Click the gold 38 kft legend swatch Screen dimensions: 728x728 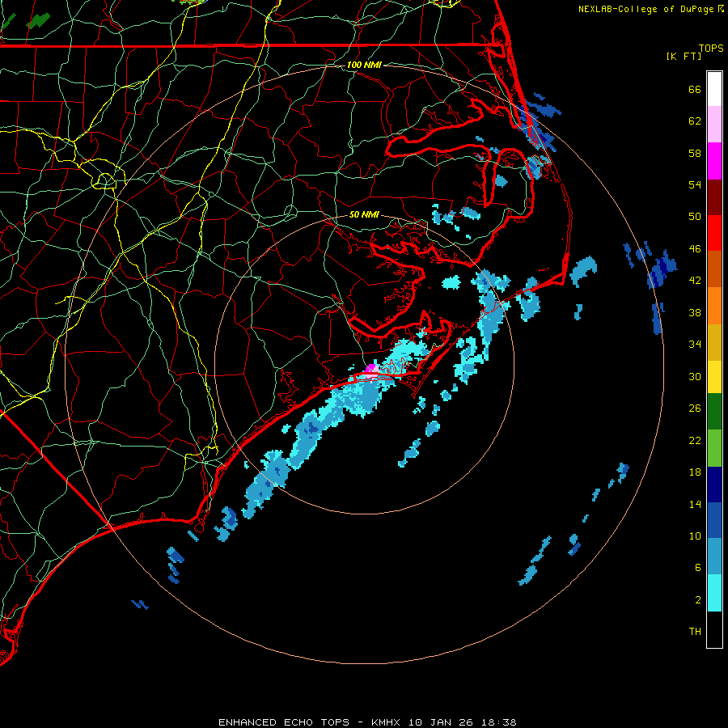click(x=714, y=342)
